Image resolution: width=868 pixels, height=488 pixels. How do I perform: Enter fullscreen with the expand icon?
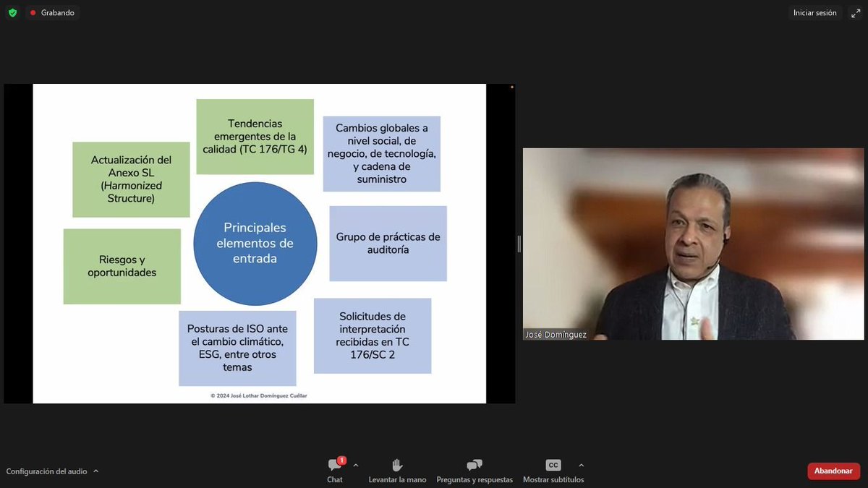(x=856, y=12)
